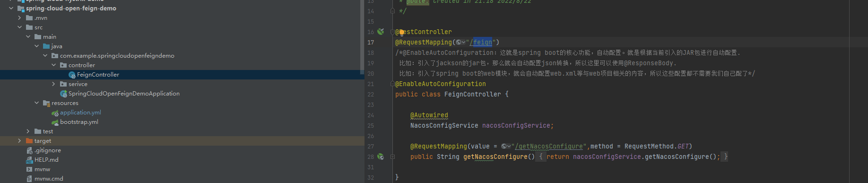The height and width of the screenshot is (183, 868).
Task: Click RequestMethod.GET on line 27
Action: point(656,146)
